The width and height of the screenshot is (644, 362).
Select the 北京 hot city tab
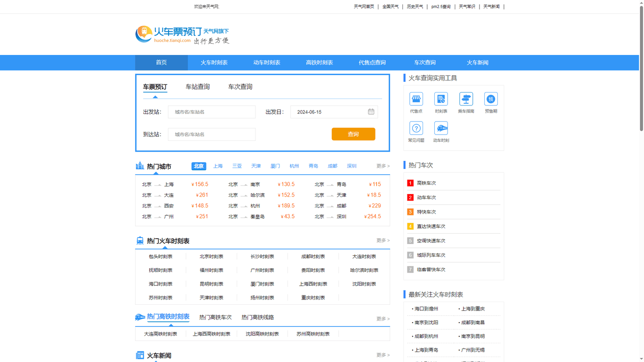(x=199, y=166)
